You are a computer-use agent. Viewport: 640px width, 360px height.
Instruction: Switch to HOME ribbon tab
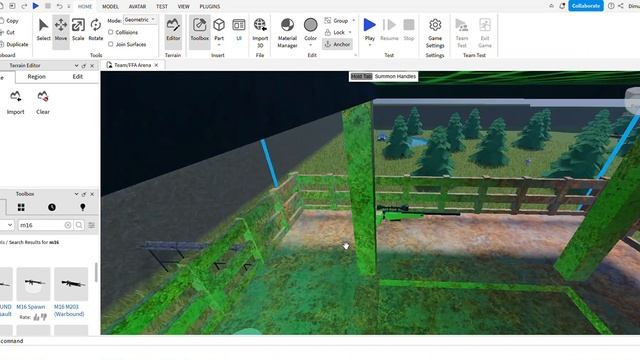85,7
